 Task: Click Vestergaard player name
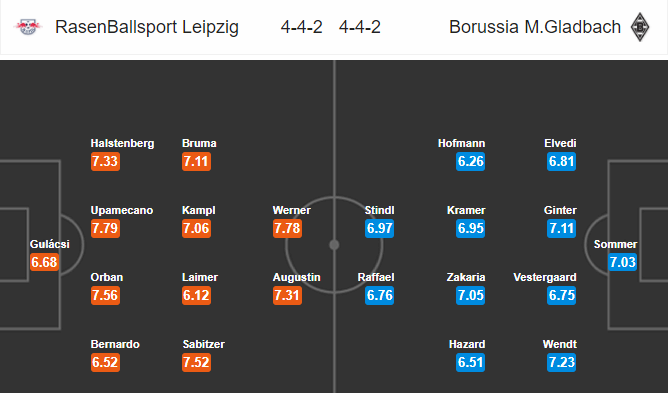click(545, 277)
